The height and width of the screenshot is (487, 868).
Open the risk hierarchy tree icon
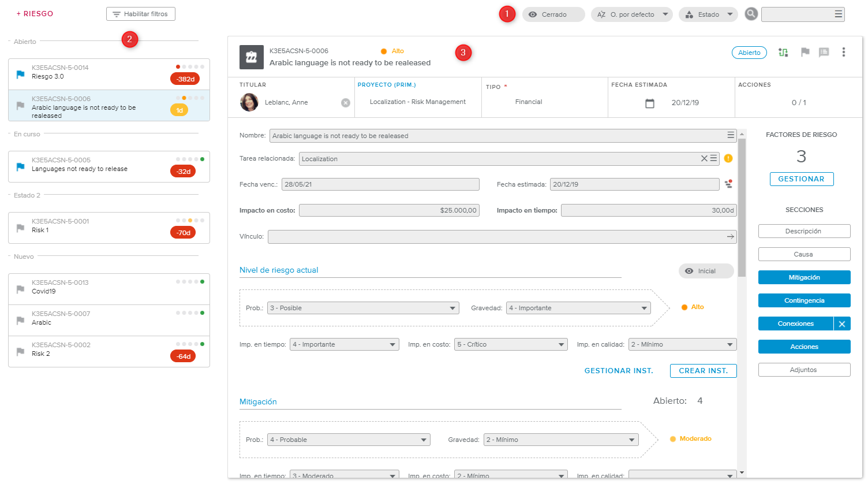pos(783,53)
